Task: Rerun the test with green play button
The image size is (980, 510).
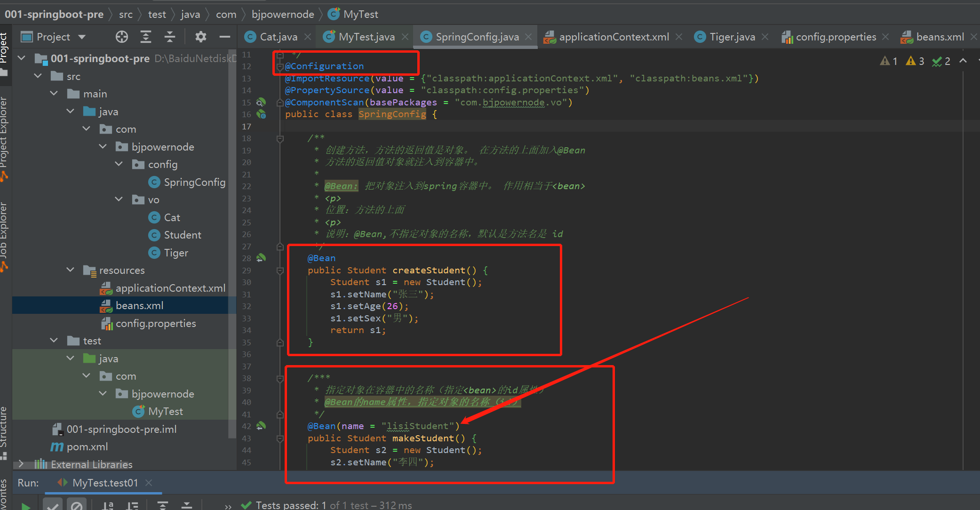Action: (26, 506)
